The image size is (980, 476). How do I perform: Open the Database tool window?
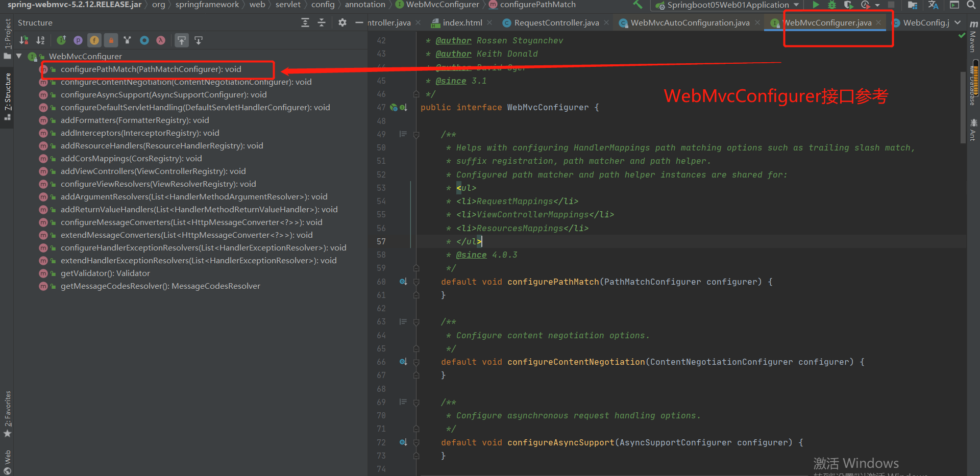[x=972, y=85]
